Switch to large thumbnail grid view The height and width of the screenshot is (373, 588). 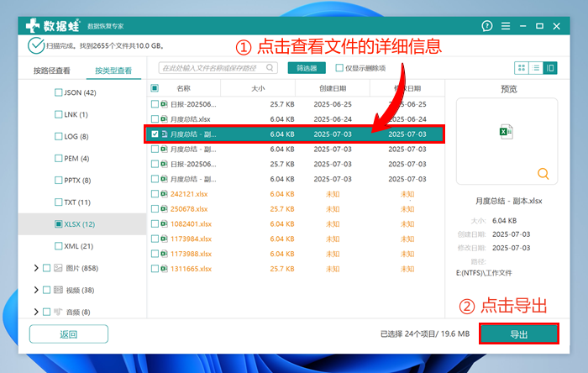522,68
